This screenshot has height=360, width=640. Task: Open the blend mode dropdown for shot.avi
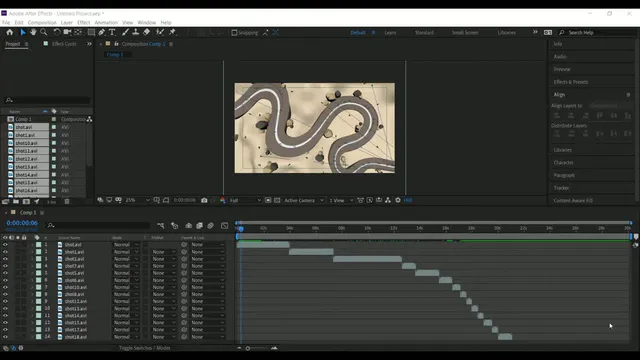click(126, 245)
